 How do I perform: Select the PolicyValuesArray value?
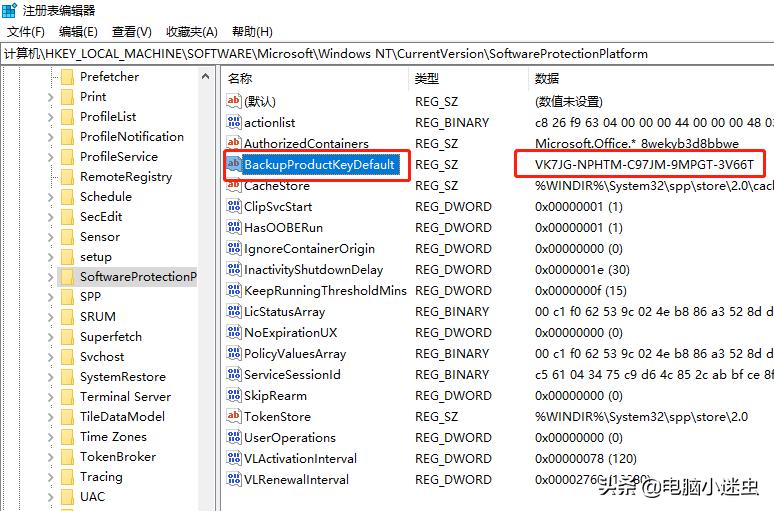pos(295,354)
